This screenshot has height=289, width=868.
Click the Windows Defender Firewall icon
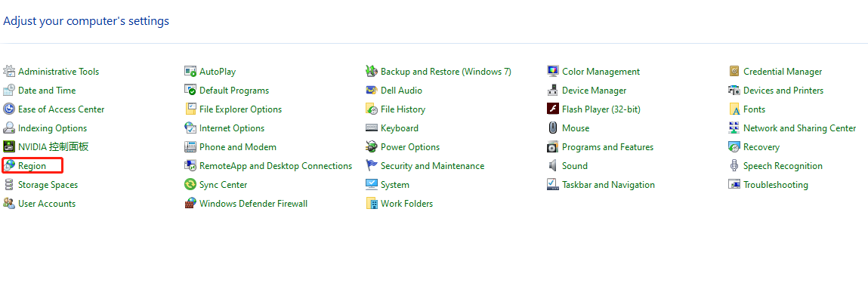[190, 203]
